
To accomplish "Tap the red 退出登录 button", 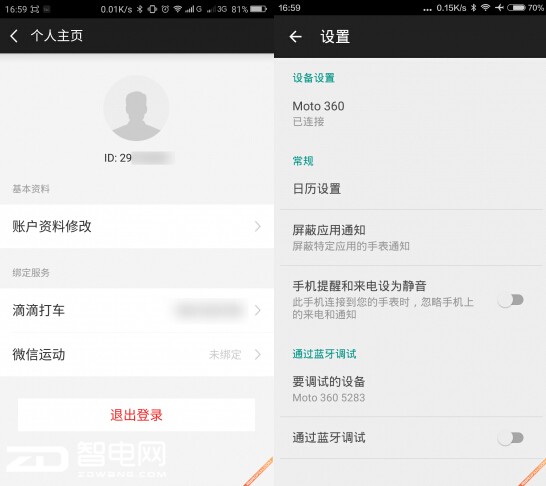I will [136, 415].
